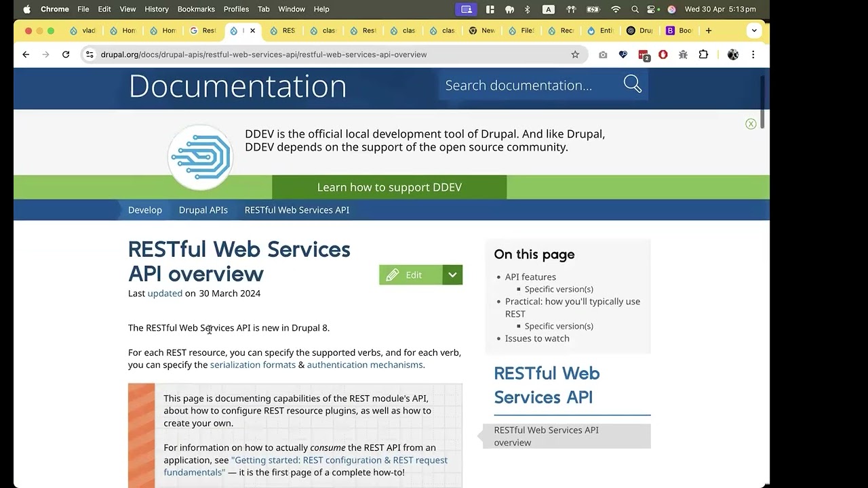Image resolution: width=868 pixels, height=488 pixels.
Task: Open the Bookmarks menu
Action: pyautogui.click(x=196, y=9)
